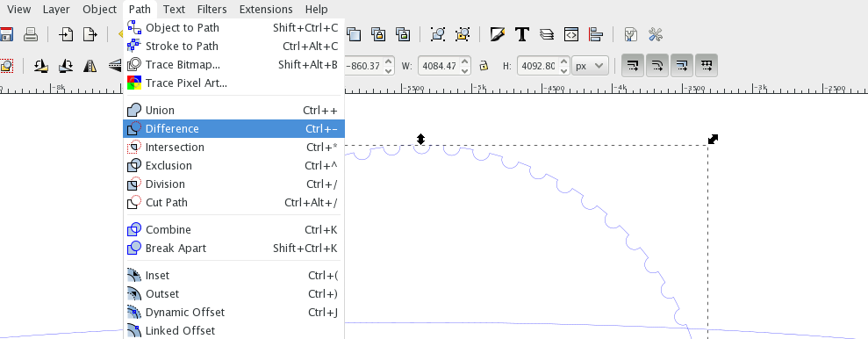This screenshot has height=339, width=868.
Task: Increase the W value with up arrow
Action: (465, 61)
